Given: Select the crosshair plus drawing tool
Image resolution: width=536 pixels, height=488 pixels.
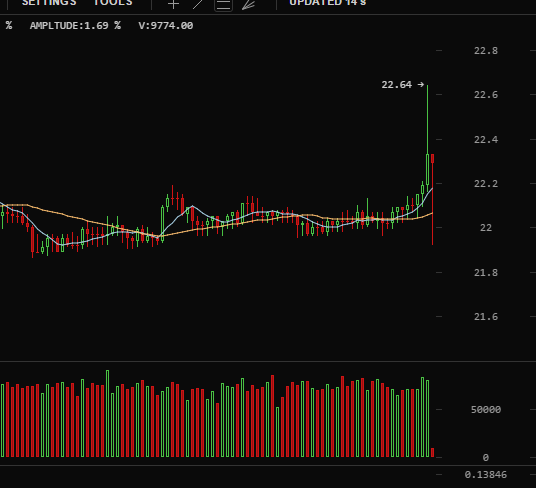Looking at the screenshot, I should tap(173, 4).
